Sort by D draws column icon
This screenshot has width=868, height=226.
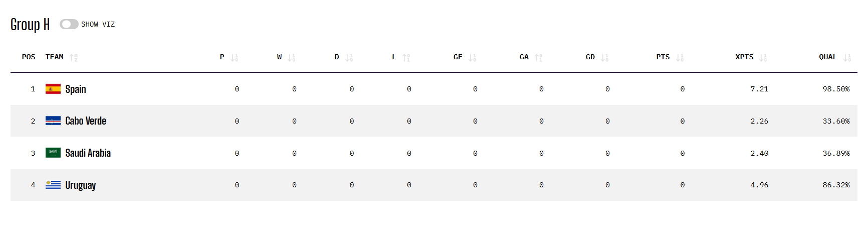(x=349, y=58)
